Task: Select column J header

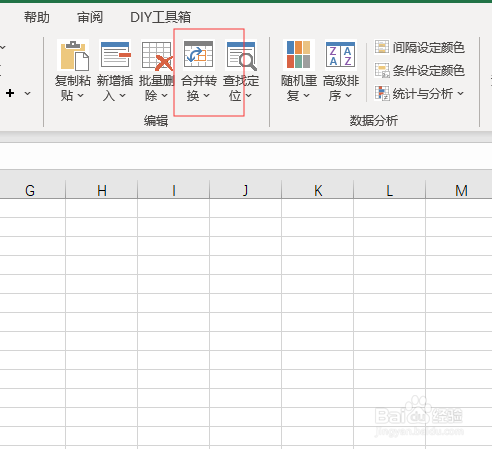Action: (246, 190)
